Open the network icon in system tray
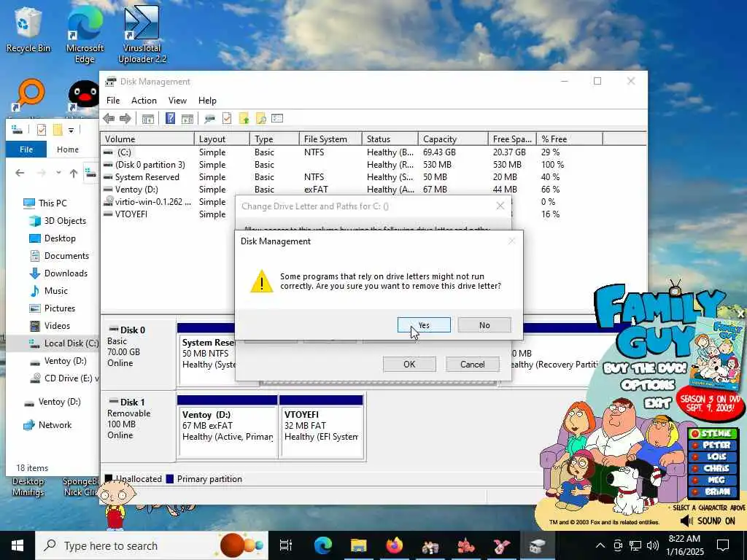The width and height of the screenshot is (747, 560). (635, 545)
